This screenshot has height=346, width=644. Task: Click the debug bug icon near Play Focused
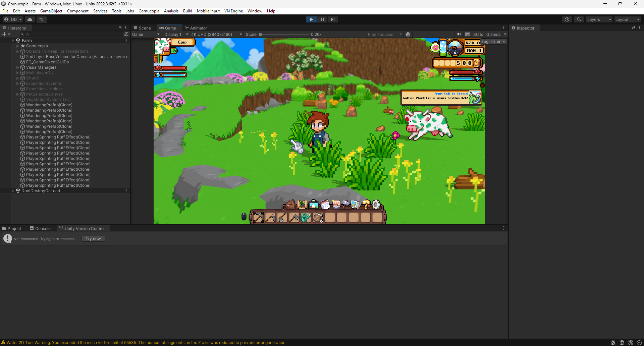pos(408,34)
